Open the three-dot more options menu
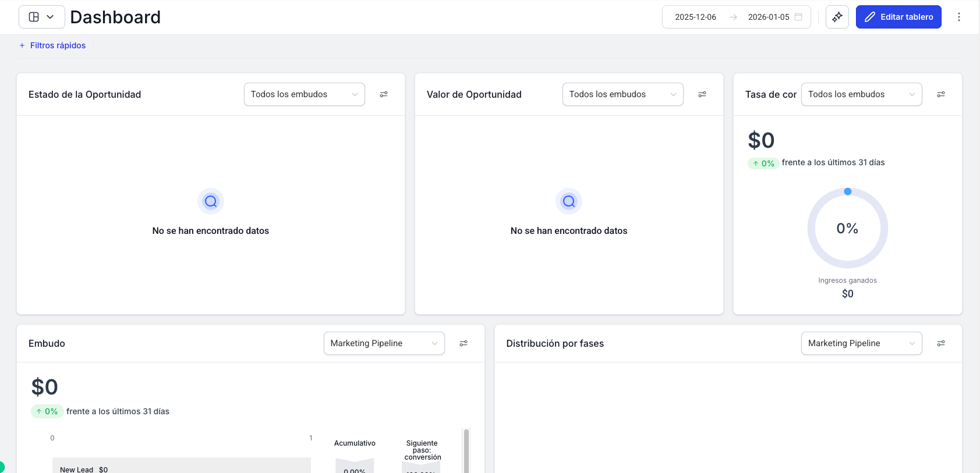980x473 pixels. click(958, 17)
